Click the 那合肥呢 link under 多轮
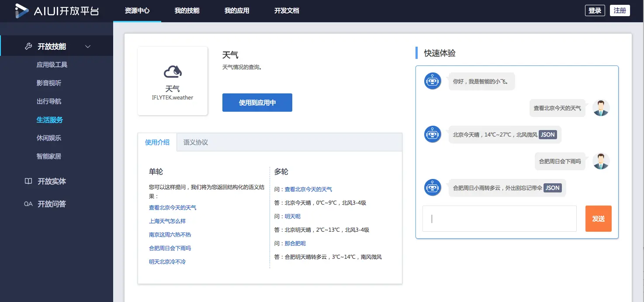This screenshot has width=644, height=302. (x=295, y=244)
